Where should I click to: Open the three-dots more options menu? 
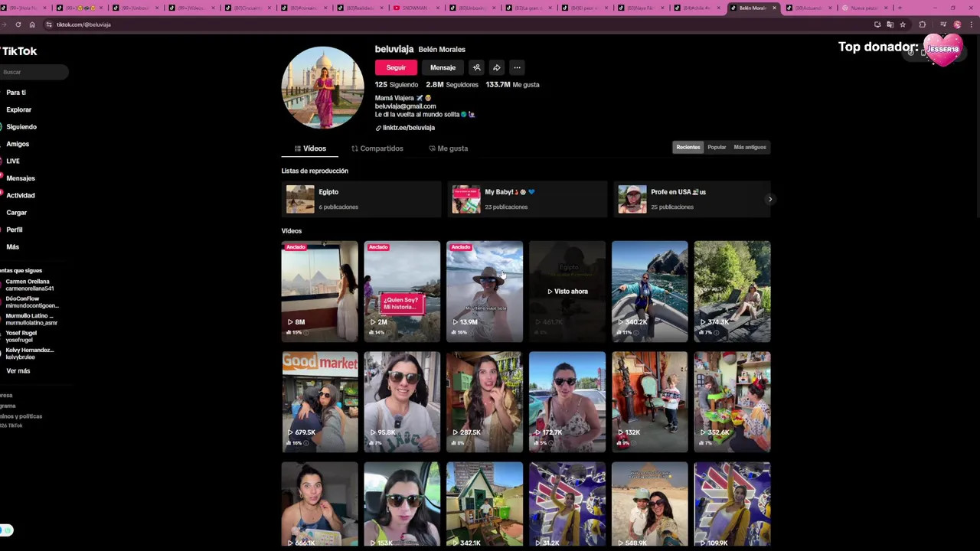click(x=517, y=67)
